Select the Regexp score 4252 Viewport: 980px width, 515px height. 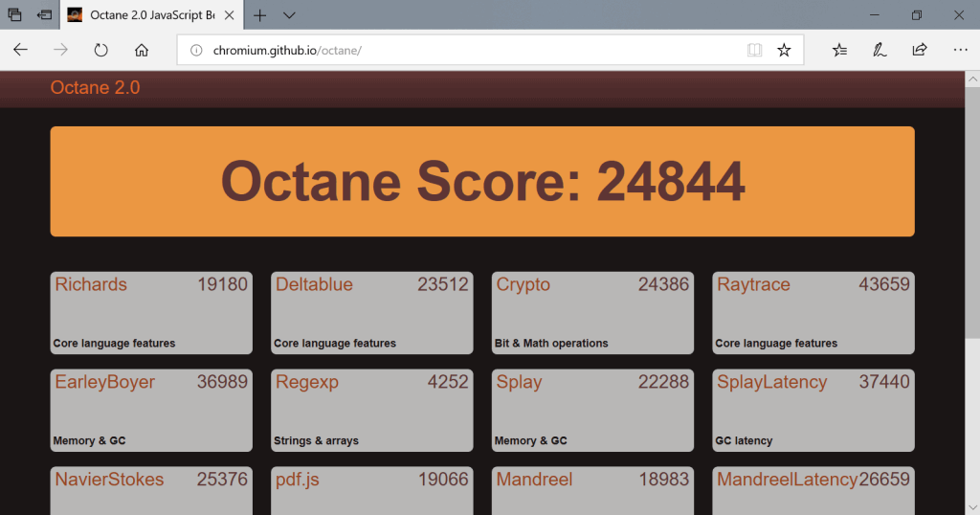pos(448,382)
